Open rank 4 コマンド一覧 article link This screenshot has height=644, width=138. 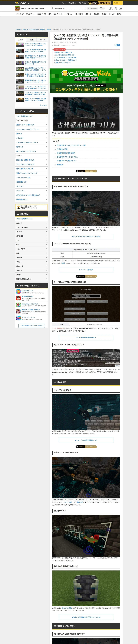36,63
